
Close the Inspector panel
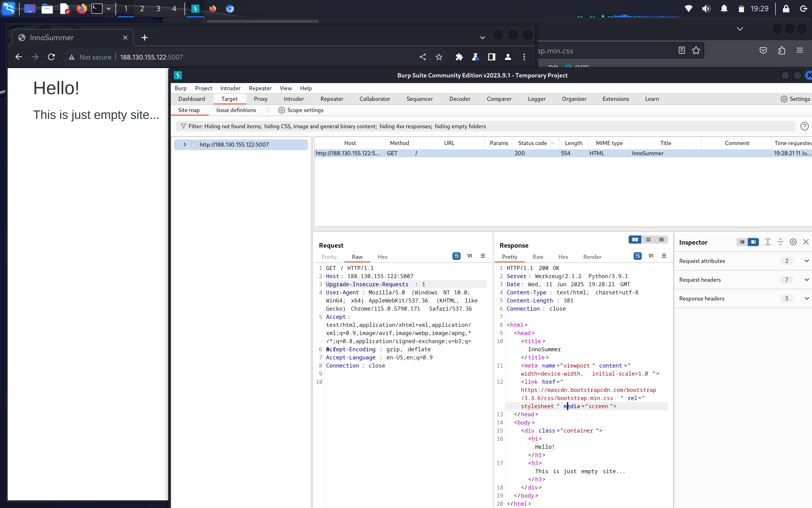point(806,242)
